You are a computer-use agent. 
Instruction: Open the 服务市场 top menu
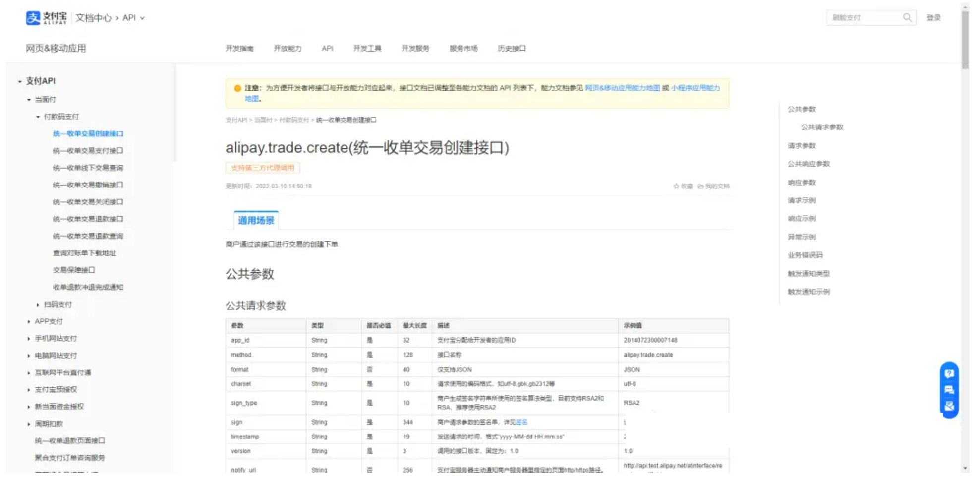point(463,49)
